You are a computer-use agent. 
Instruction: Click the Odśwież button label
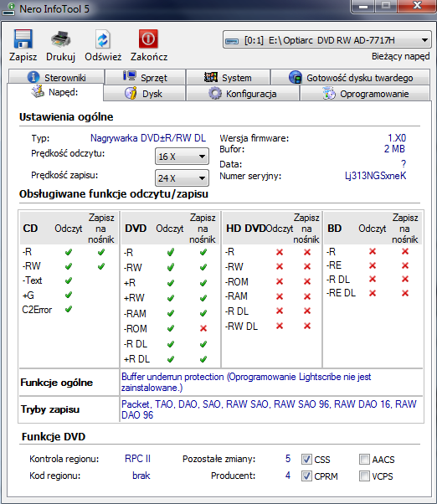103,57
